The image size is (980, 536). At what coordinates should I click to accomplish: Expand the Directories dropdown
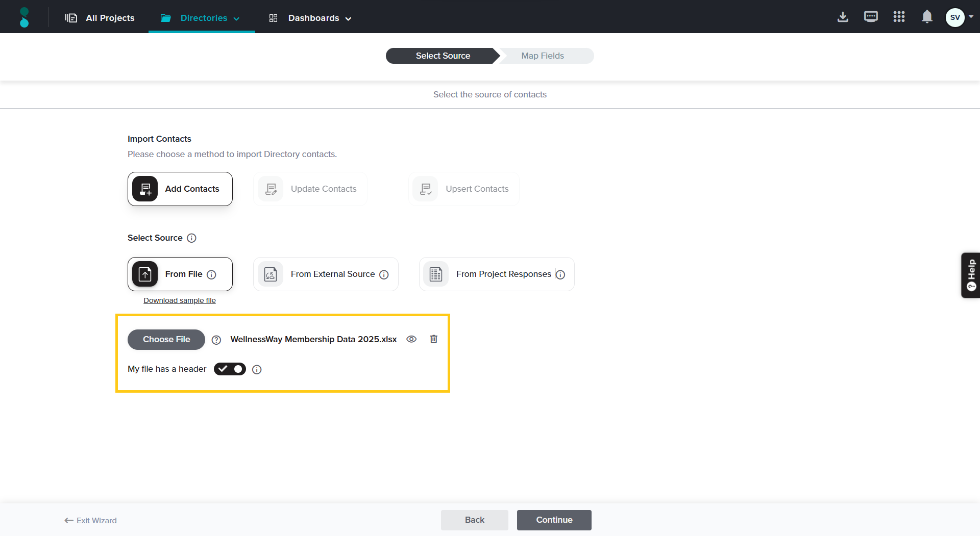[x=201, y=18]
